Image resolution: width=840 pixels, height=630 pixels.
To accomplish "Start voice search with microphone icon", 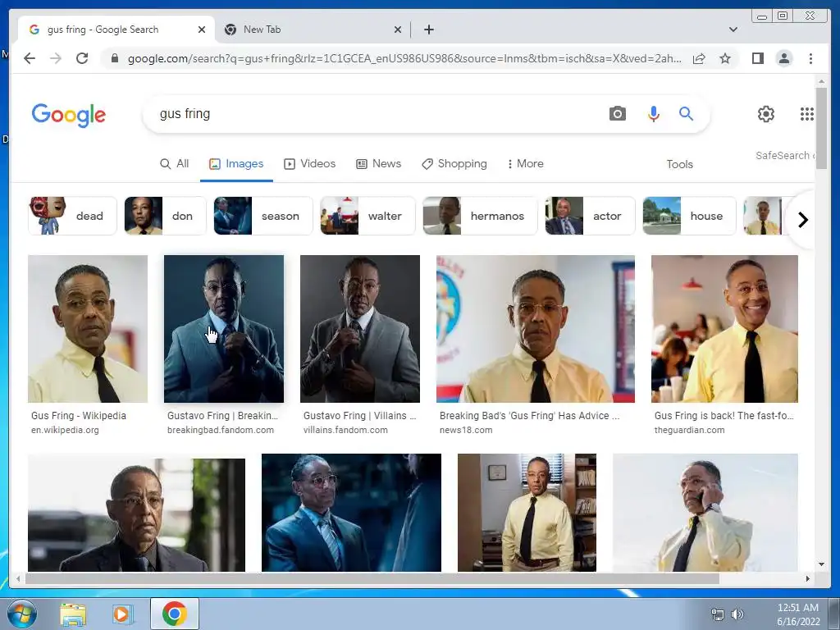I will click(x=654, y=113).
